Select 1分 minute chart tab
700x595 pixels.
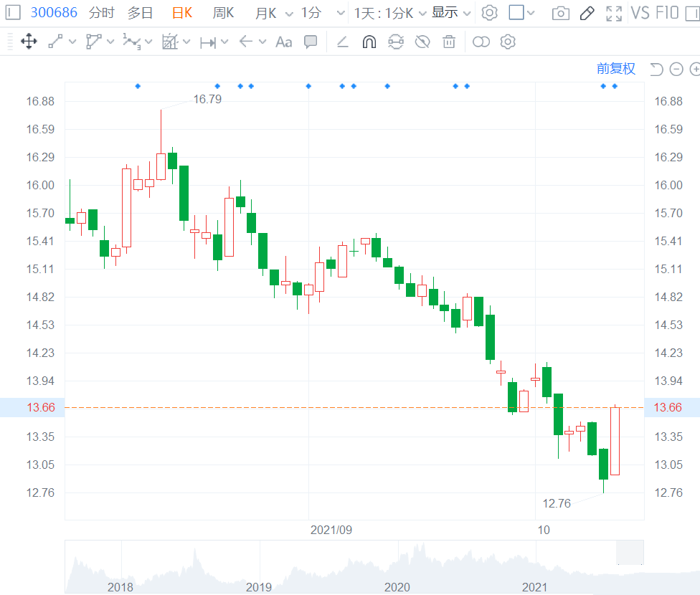coord(311,13)
